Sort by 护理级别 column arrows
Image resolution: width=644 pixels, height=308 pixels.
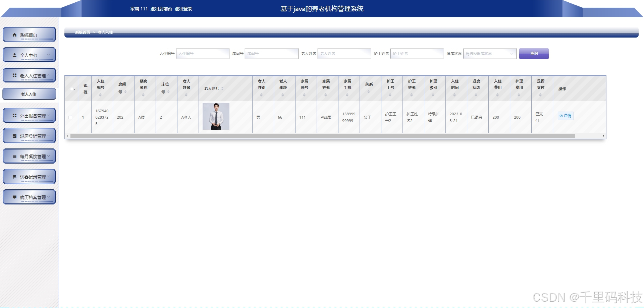(433, 95)
